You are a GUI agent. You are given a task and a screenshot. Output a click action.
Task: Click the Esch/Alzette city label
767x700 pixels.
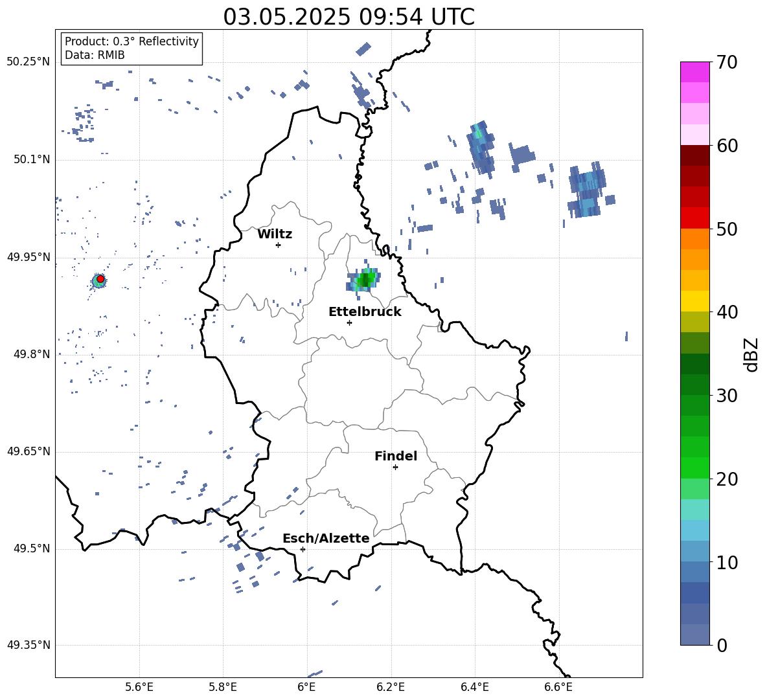coord(326,538)
